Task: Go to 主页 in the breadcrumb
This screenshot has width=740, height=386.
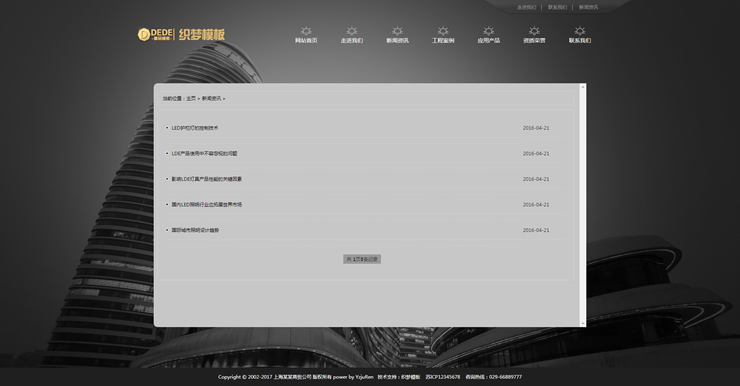Action: pyautogui.click(x=191, y=99)
